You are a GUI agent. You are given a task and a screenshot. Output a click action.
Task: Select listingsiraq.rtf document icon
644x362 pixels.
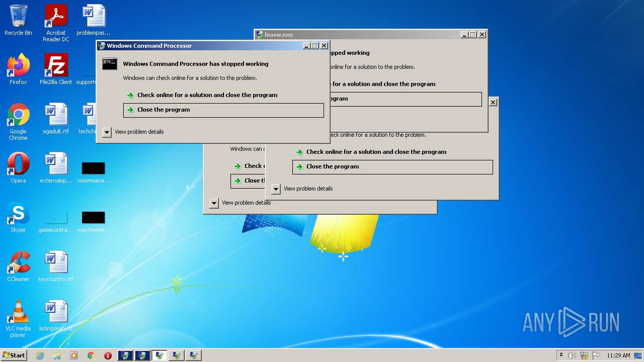56,316
